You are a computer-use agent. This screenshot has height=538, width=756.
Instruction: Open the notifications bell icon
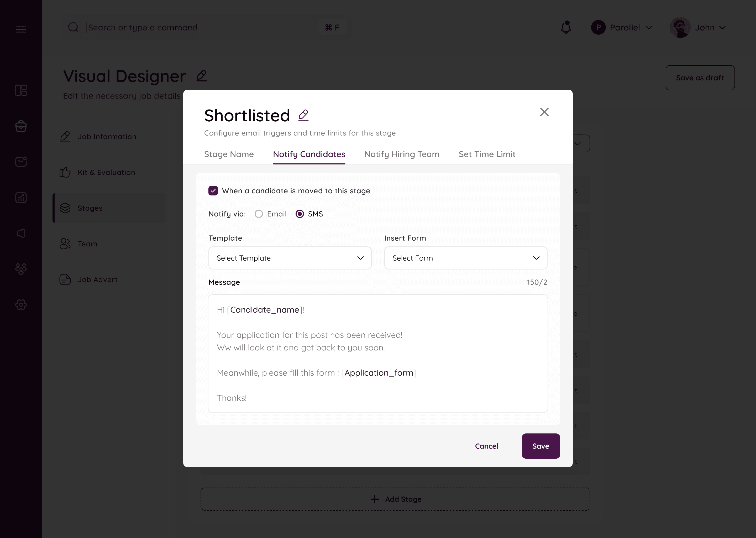(566, 28)
